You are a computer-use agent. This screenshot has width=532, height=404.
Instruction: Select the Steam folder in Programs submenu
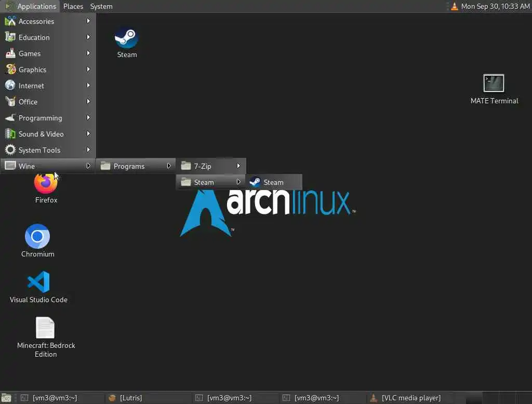pos(211,182)
